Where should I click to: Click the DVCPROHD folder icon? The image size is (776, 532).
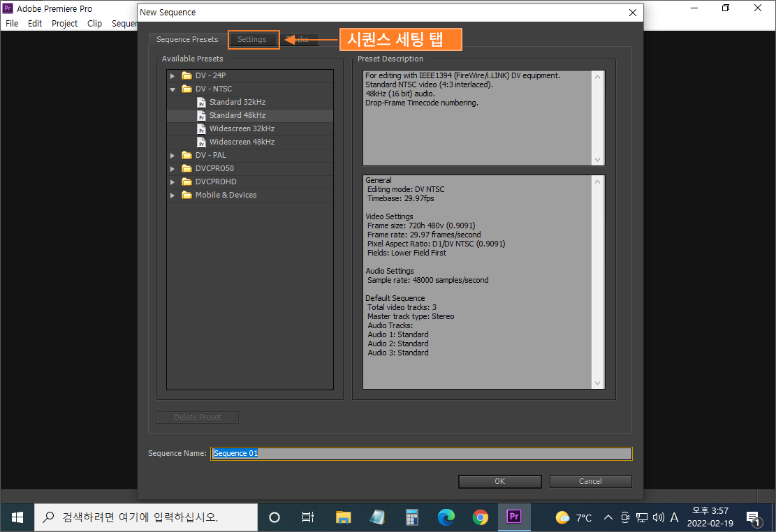(186, 182)
